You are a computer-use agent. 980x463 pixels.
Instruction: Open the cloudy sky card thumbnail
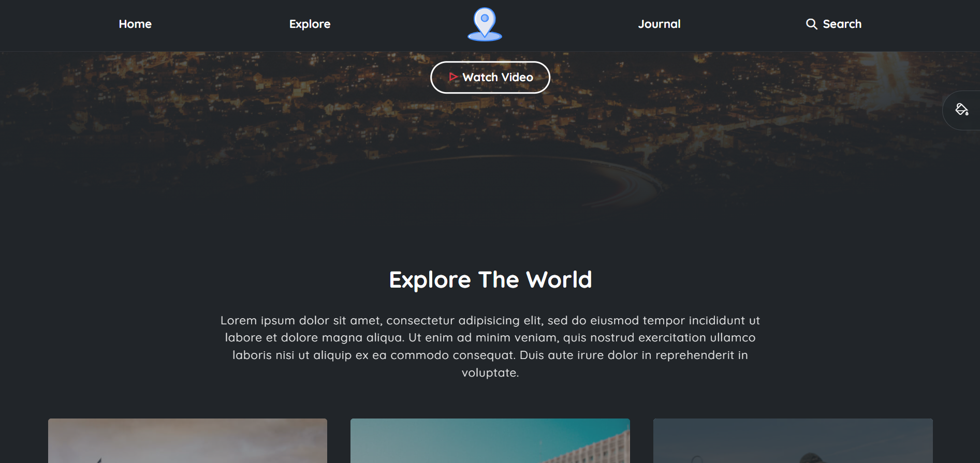coord(187,441)
